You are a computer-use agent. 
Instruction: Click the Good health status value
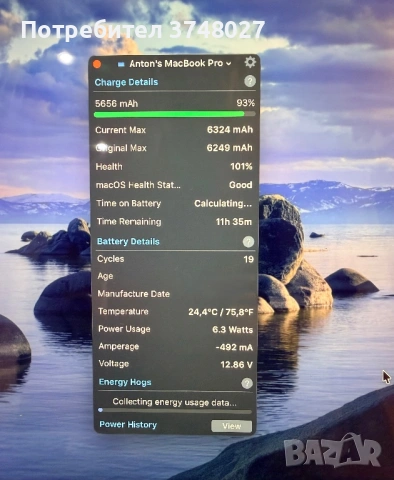(241, 185)
